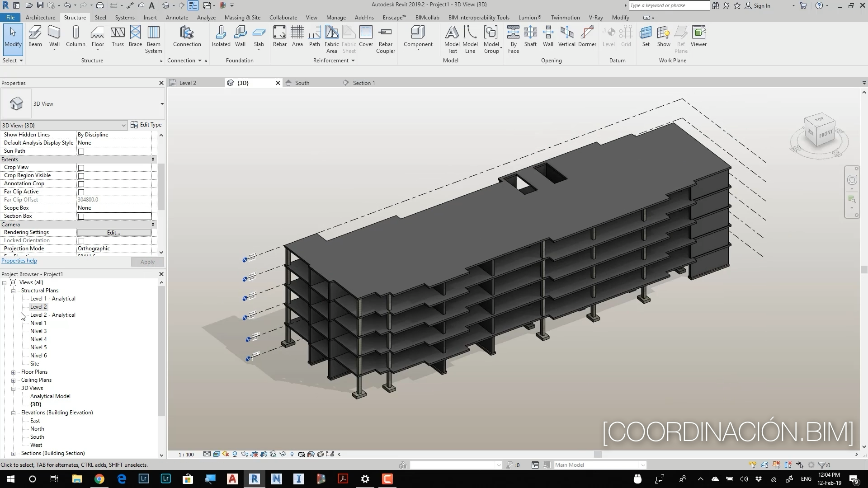
Task: Enable the Section Box checkbox
Action: click(81, 216)
